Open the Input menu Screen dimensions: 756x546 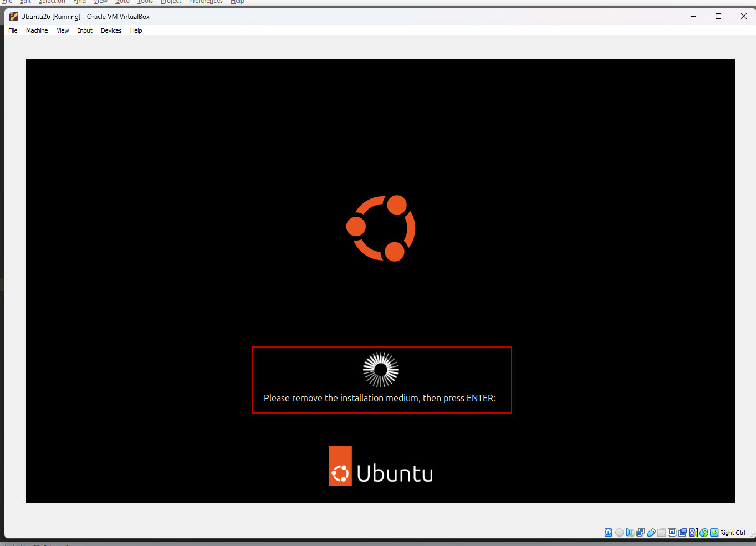pyautogui.click(x=85, y=30)
